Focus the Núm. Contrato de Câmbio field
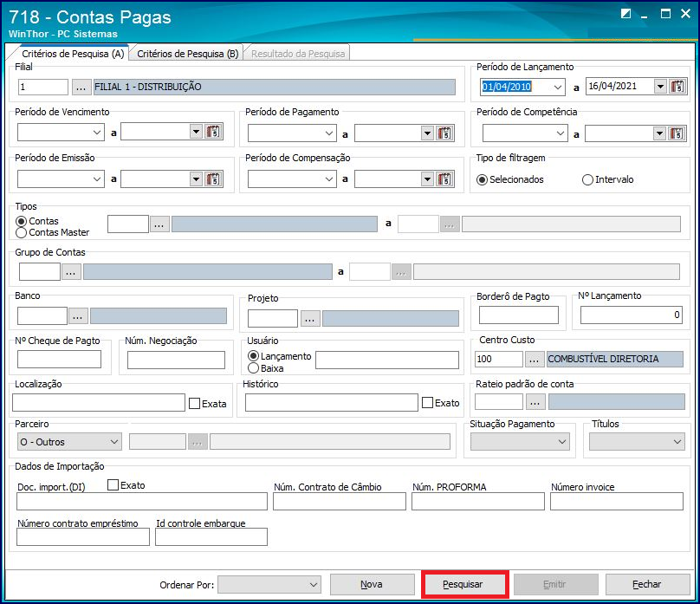The height and width of the screenshot is (604, 700). pyautogui.click(x=340, y=502)
